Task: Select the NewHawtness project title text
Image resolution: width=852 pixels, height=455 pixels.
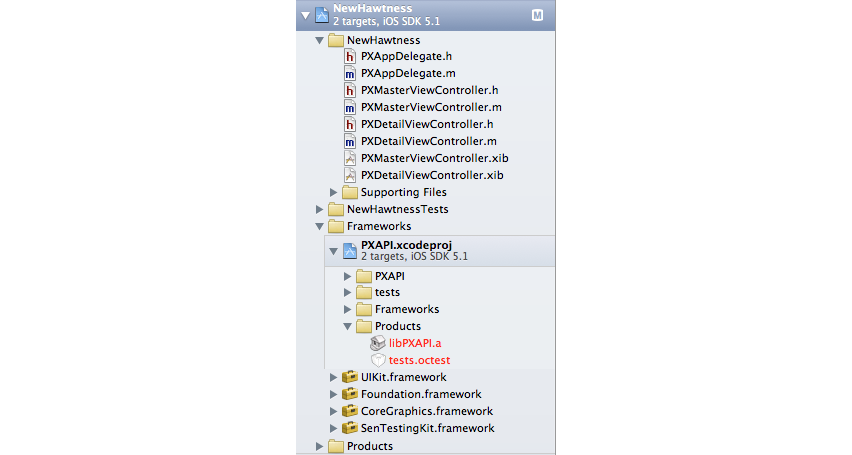Action: point(373,9)
